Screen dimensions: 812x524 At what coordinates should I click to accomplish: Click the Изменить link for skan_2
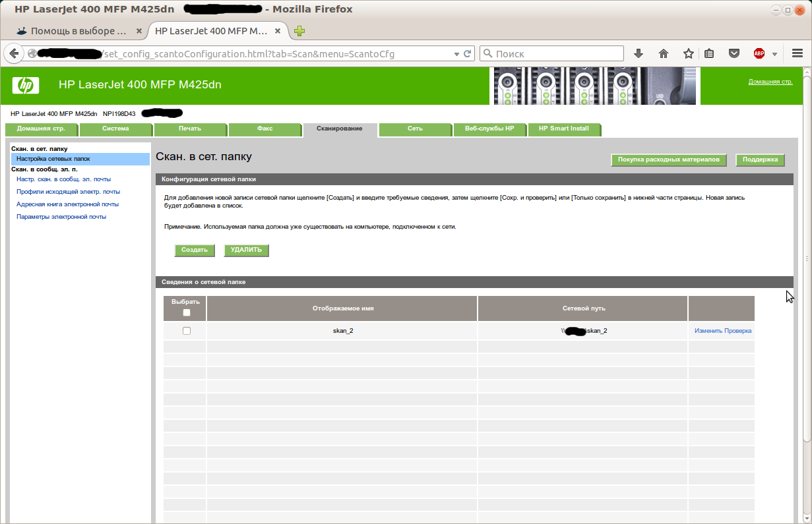[708, 331]
